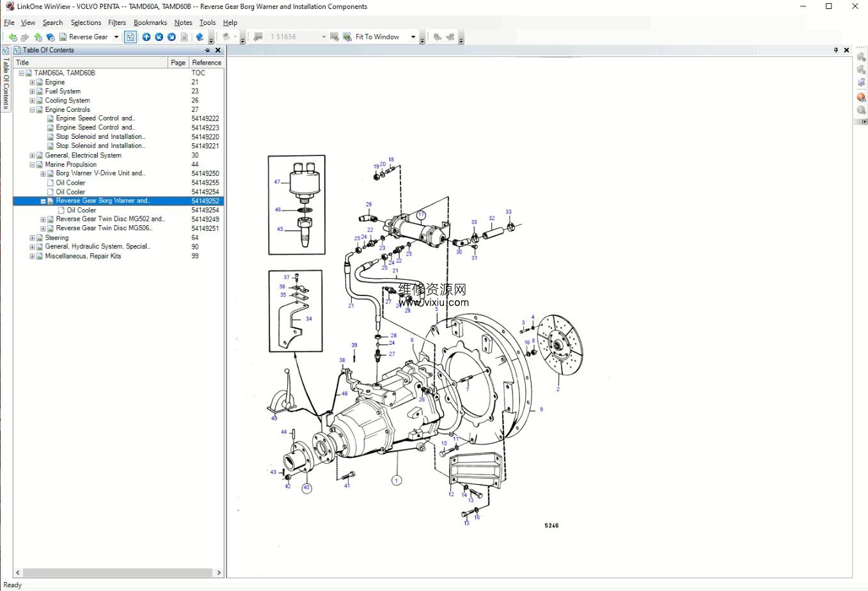The height and width of the screenshot is (591, 868).
Task: Click the gray info icon in right sidebar
Action: [862, 110]
